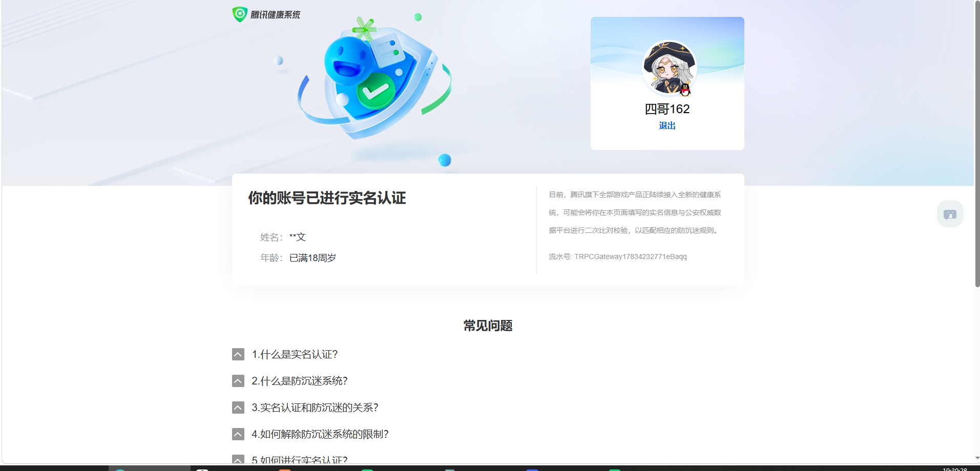The image size is (980, 471).
Task: Open question text 2.什么是防沉迷系统?
Action: pyautogui.click(x=300, y=381)
